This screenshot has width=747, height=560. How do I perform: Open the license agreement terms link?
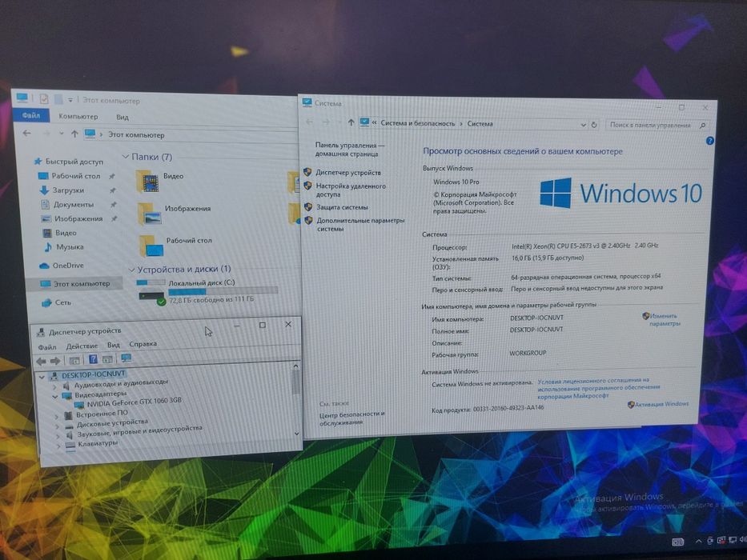click(598, 388)
